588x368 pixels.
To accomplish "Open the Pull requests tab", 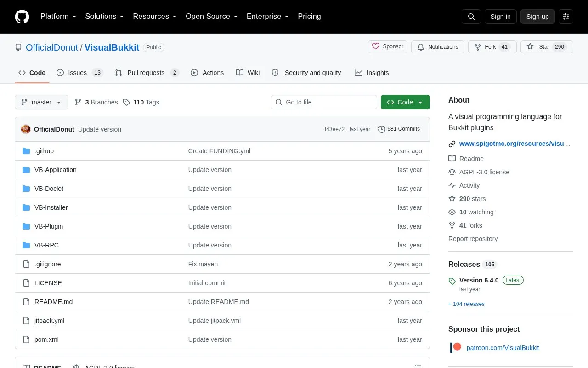I will coord(147,73).
